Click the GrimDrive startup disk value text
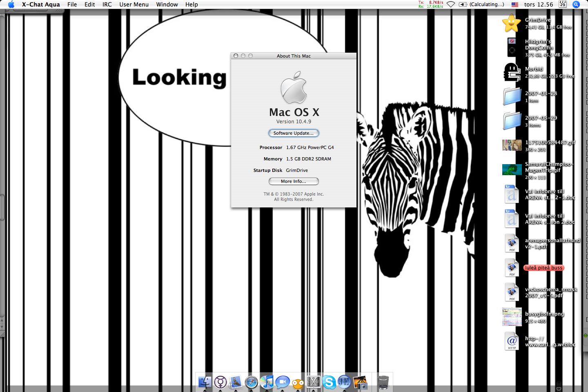 297,170
